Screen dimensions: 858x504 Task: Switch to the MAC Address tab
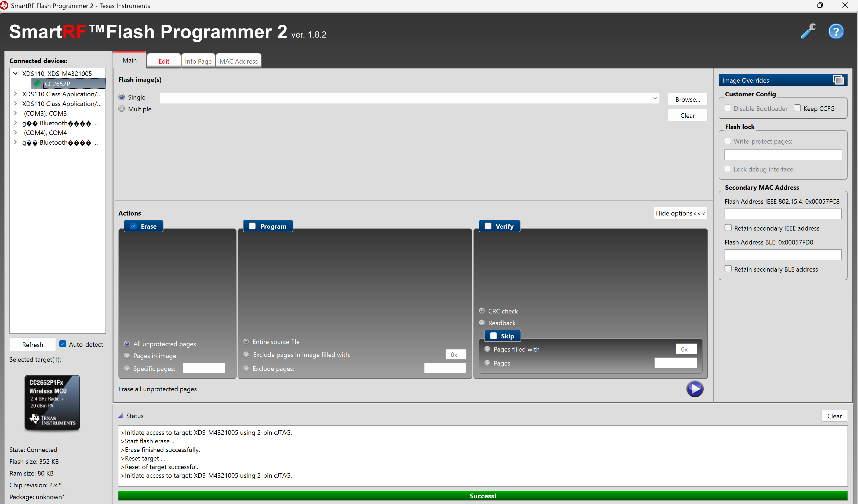pyautogui.click(x=238, y=61)
